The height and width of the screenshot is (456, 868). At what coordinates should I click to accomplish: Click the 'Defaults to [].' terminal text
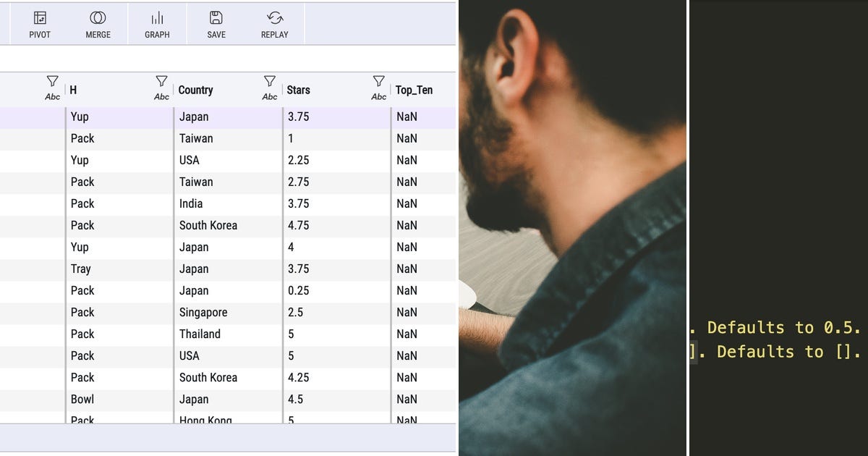[x=789, y=352]
